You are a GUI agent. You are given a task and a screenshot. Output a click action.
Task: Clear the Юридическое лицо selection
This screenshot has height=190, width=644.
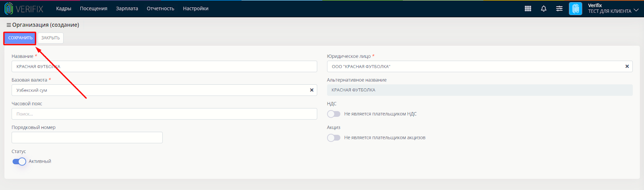pyautogui.click(x=627, y=66)
